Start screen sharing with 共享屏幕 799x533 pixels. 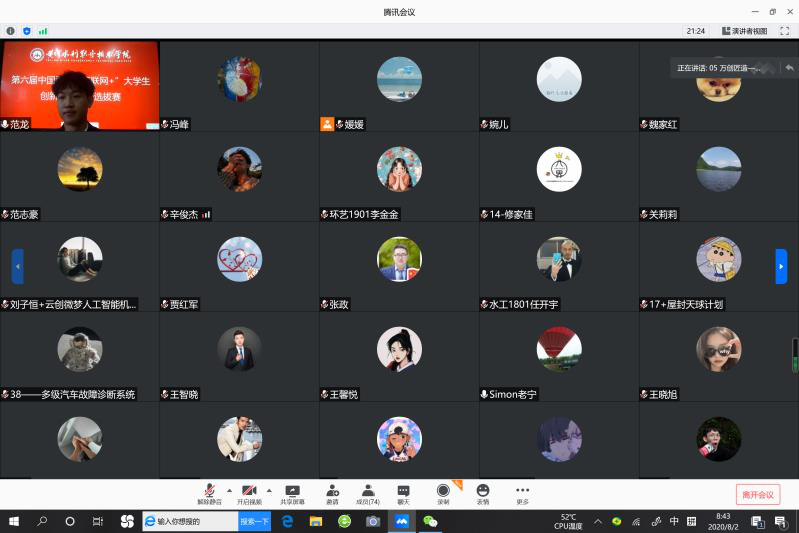[293, 493]
